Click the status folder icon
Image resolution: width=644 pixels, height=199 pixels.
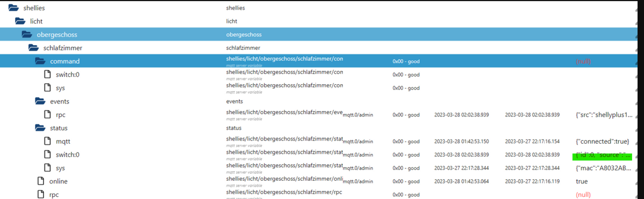point(40,128)
